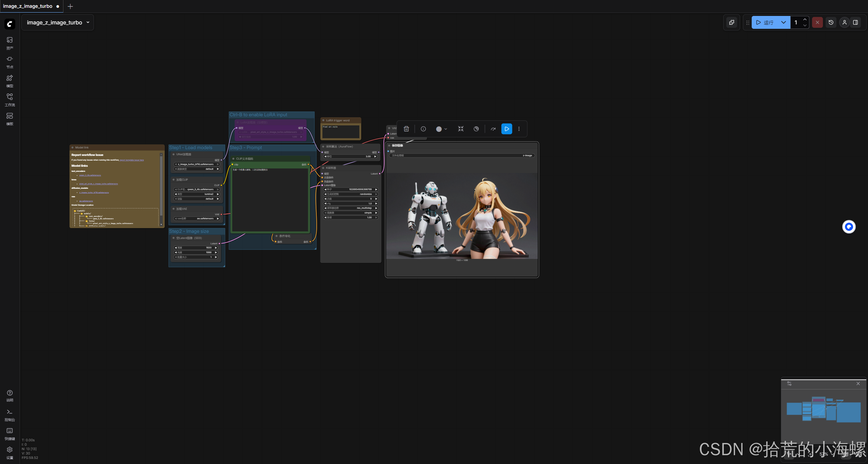The width and height of the screenshot is (868, 464).
Task: Open a new workflow tab with plus
Action: click(x=70, y=6)
